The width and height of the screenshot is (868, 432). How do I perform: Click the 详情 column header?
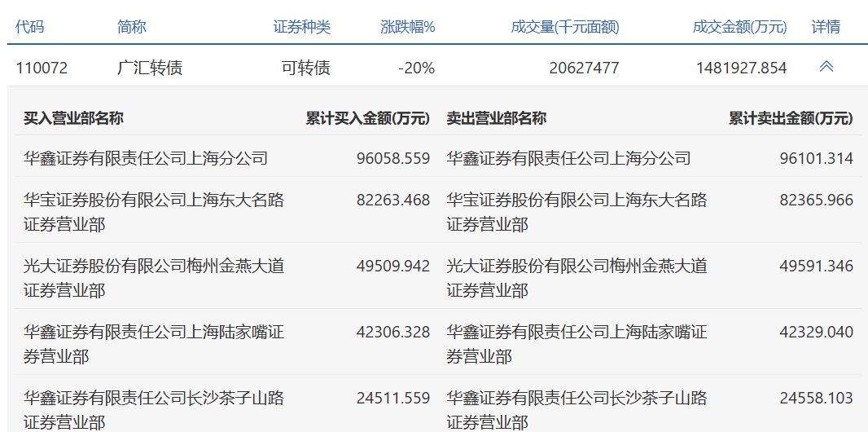[x=826, y=27]
